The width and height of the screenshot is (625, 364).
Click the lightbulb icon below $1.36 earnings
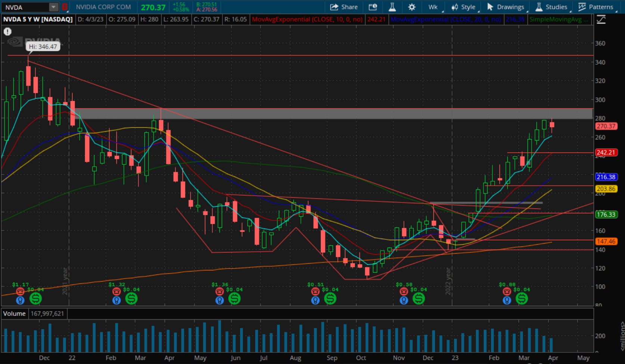tap(220, 300)
